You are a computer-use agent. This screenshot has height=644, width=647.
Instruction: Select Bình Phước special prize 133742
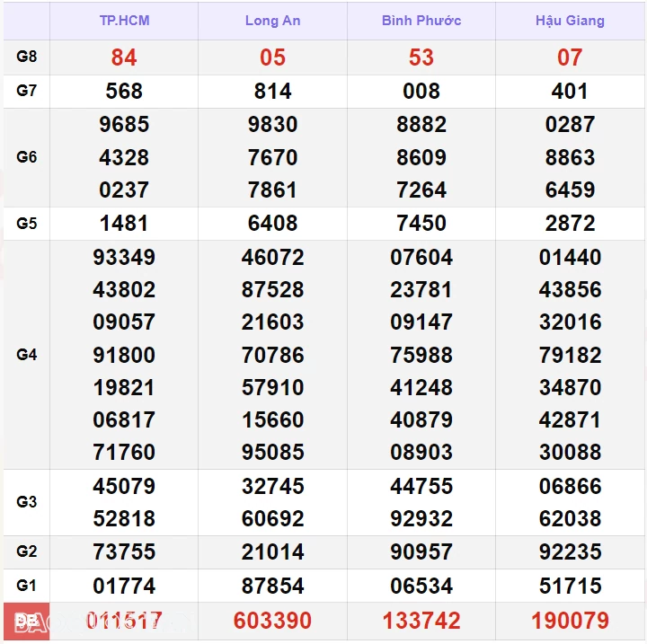(x=421, y=621)
